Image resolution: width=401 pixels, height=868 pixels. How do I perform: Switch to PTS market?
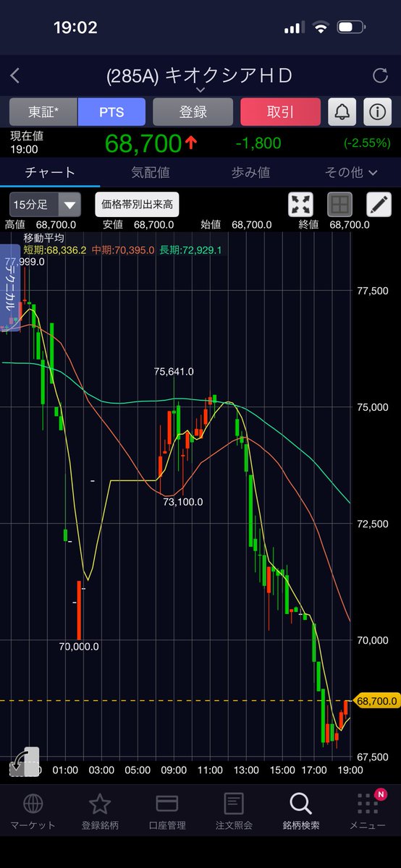point(111,112)
